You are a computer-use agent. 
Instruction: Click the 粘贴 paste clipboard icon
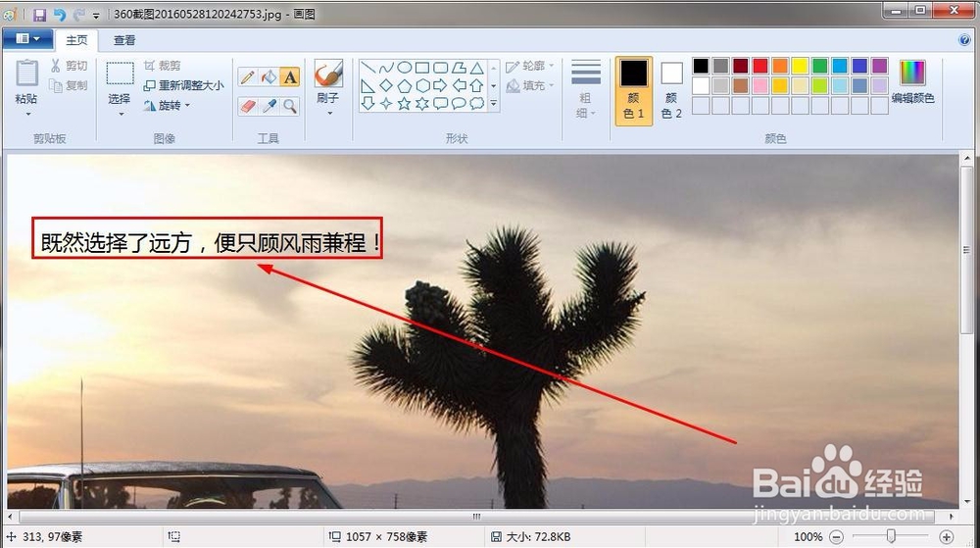(26, 74)
